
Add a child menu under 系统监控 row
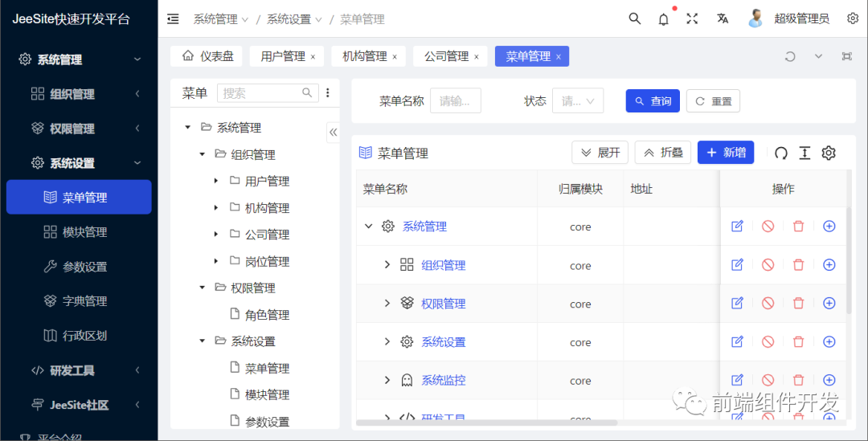click(829, 380)
